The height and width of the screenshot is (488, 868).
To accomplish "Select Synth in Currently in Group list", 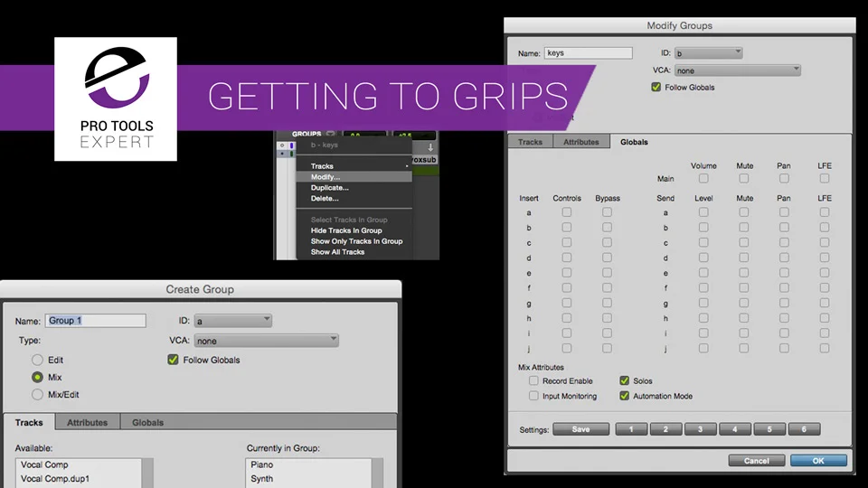I will (x=308, y=479).
